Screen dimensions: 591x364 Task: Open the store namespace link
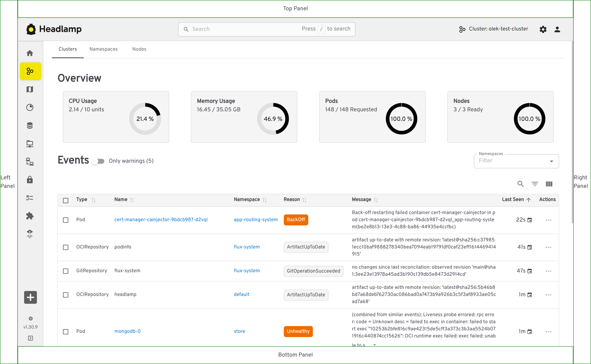[239, 331]
